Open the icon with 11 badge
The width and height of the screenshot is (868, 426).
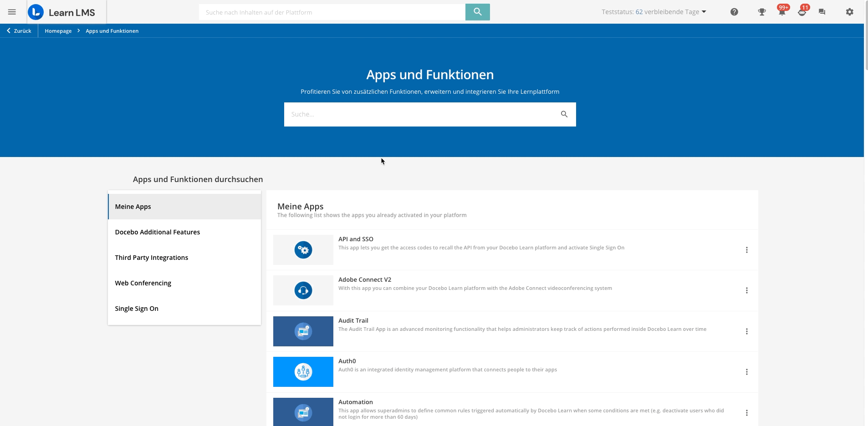[802, 11]
